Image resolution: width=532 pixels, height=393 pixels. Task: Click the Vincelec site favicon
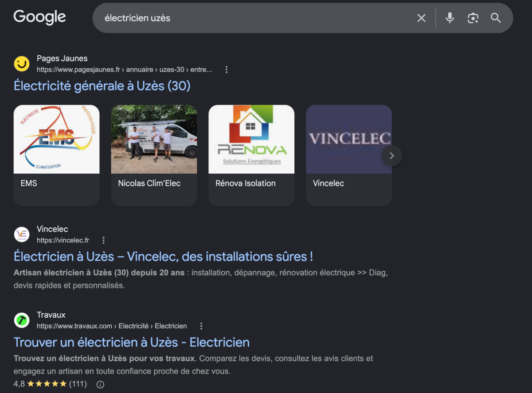click(x=22, y=234)
